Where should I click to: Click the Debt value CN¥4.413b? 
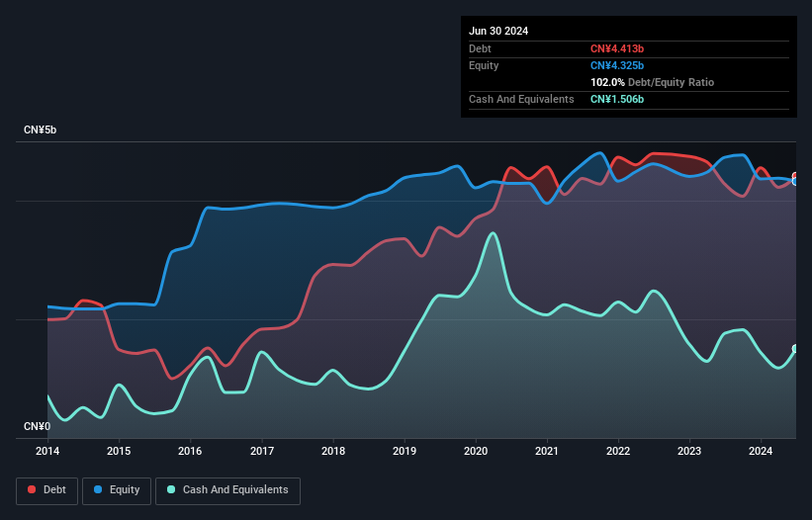pos(617,48)
